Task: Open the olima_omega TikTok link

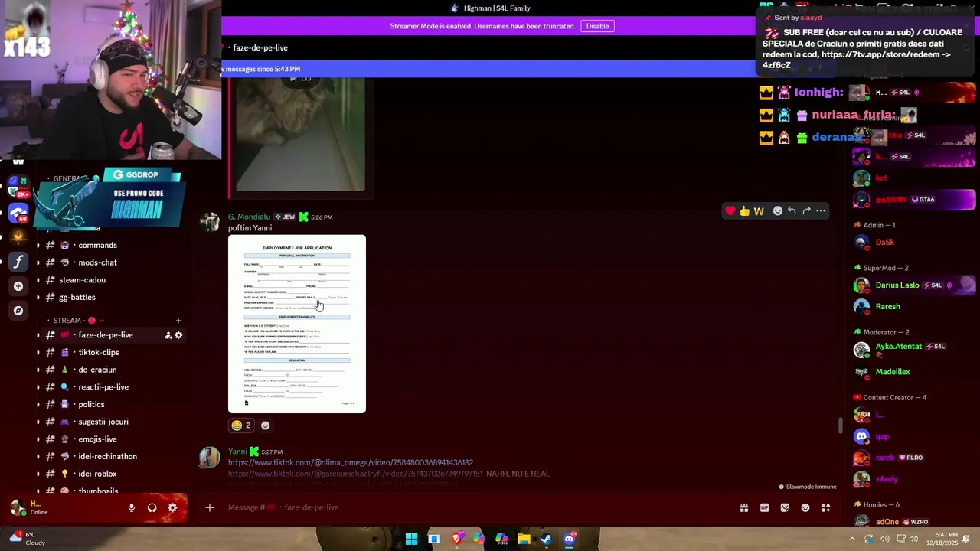Action: coord(351,462)
